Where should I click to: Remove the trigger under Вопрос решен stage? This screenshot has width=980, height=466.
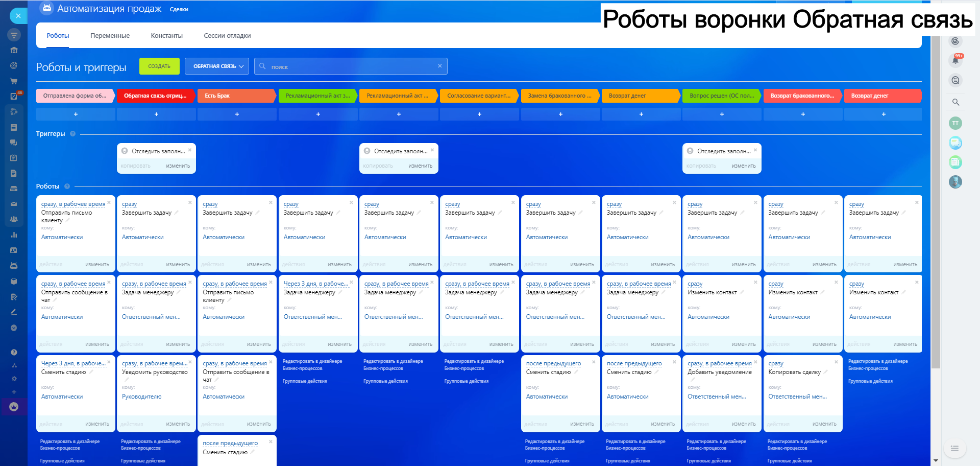tap(755, 150)
